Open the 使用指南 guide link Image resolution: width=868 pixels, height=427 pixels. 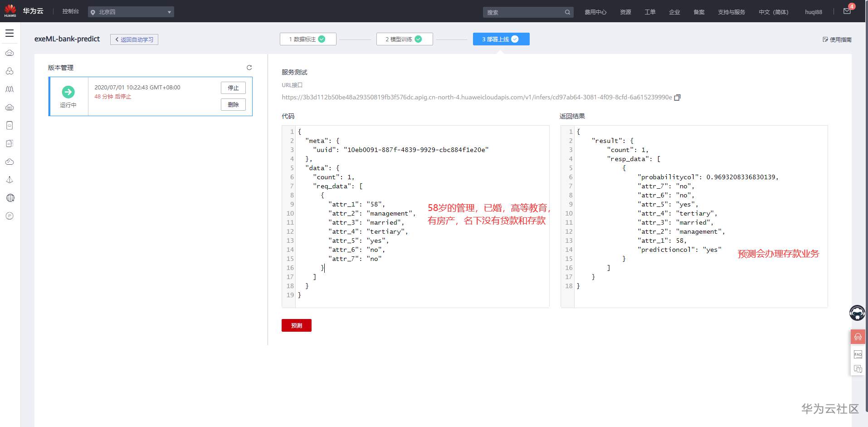[x=837, y=39]
